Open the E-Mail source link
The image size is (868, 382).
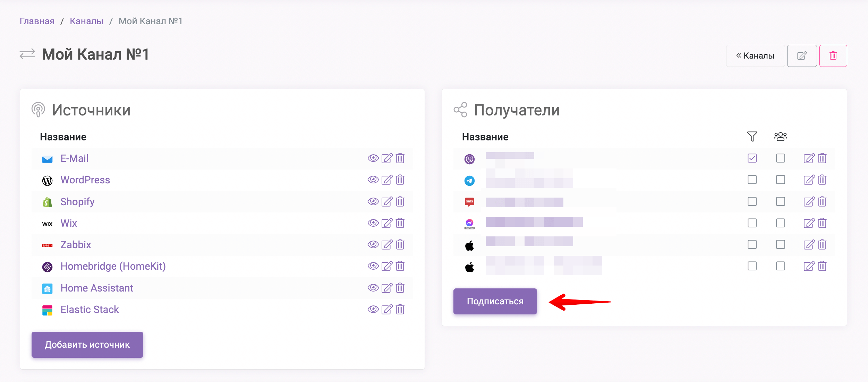click(74, 158)
